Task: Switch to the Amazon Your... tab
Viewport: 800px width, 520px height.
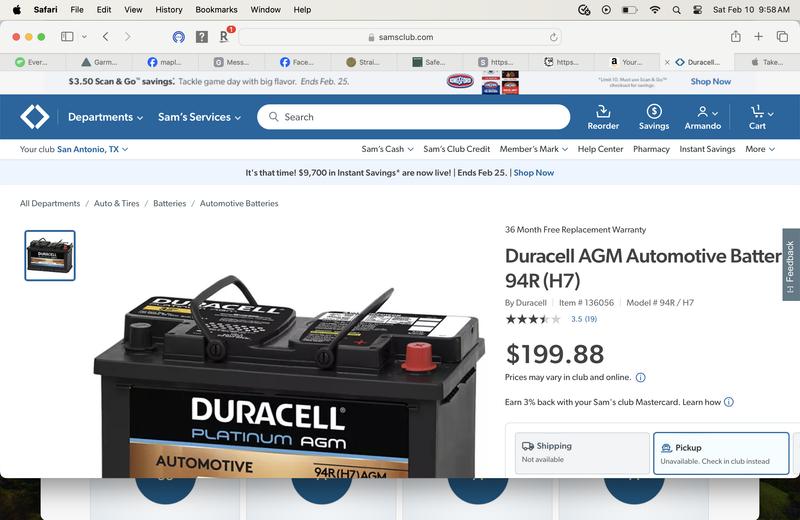Action: [x=627, y=62]
